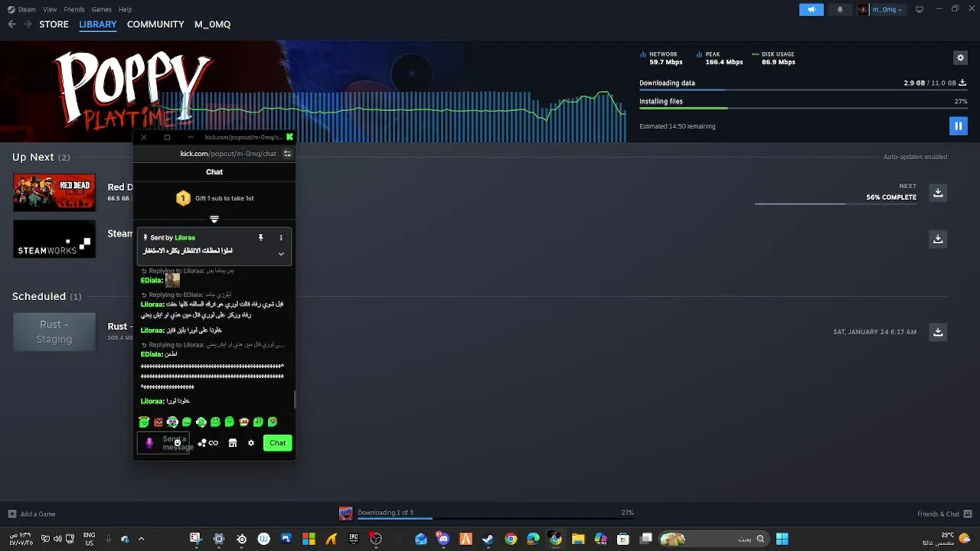Open the Kick shop icon
Screen dimensions: 980x551
point(233,443)
